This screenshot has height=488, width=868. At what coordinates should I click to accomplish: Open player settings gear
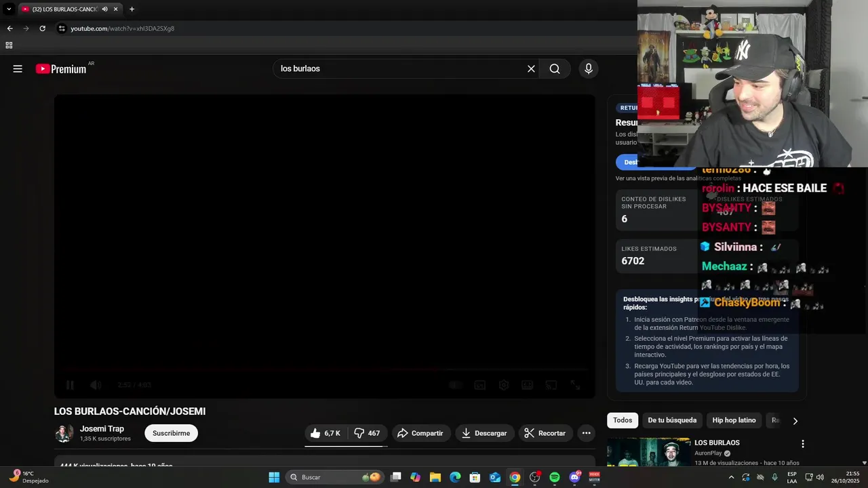tap(504, 385)
